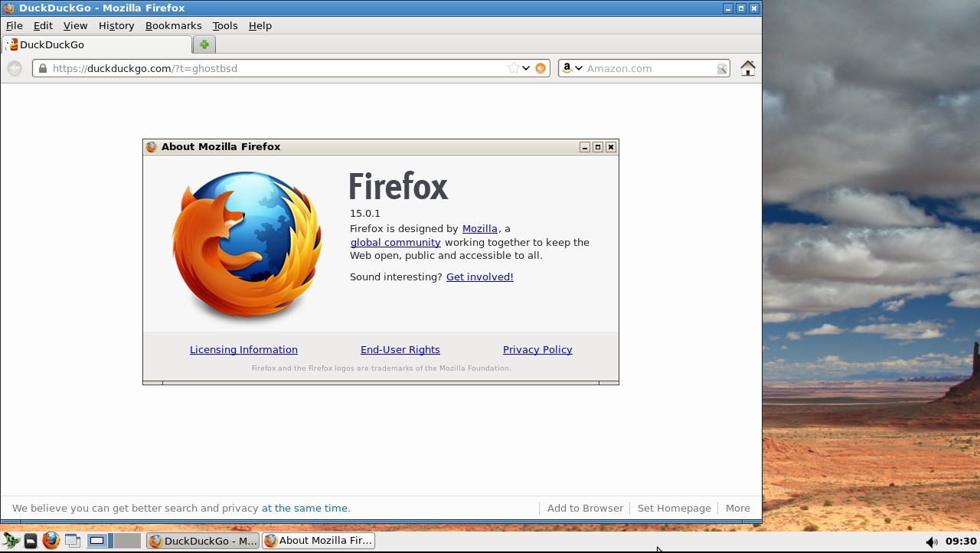Click the orange reload/stop button in URL bar
The height and width of the screenshot is (553, 980).
(541, 68)
